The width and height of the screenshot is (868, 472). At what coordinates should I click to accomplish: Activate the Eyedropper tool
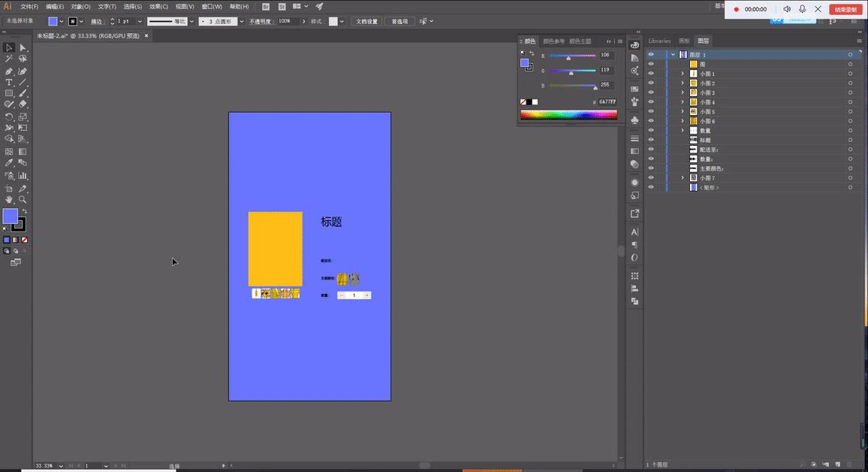(9, 163)
